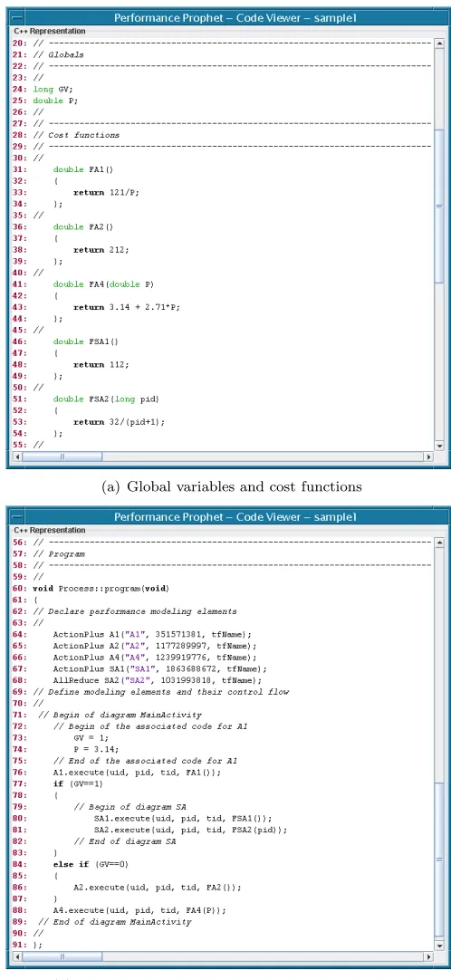Click the scroll-right arrow in the Process::program window
The height and width of the screenshot is (980, 451).
click(x=428, y=956)
